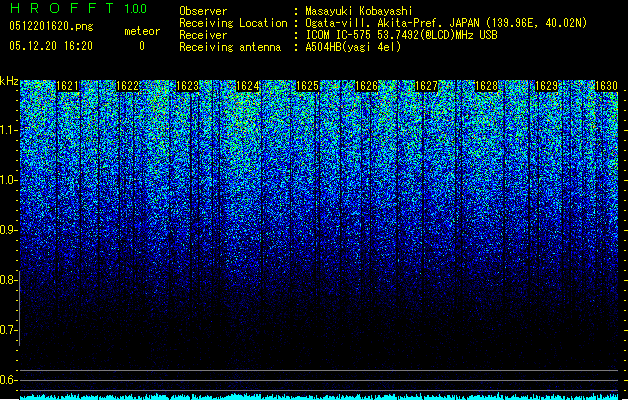The image size is (629, 400).
Task: Click the cyan signal level strip at bottom
Action: 319,396
